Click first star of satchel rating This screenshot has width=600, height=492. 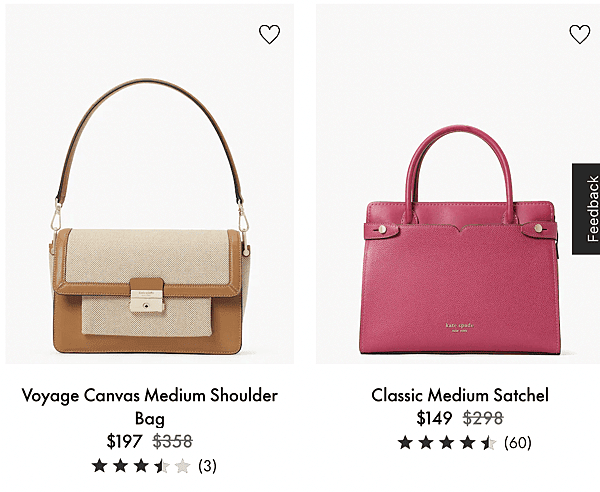(405, 443)
